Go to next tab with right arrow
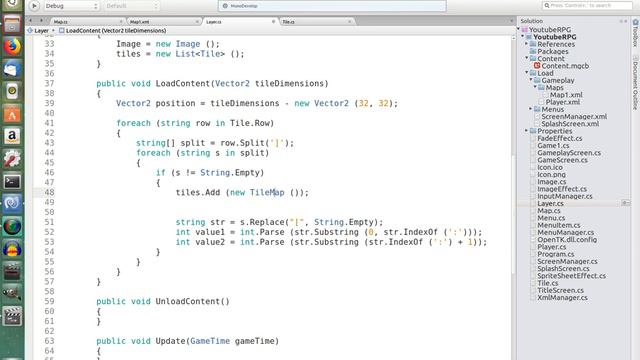Image resolution: width=640 pixels, height=360 pixels. pos(41,20)
